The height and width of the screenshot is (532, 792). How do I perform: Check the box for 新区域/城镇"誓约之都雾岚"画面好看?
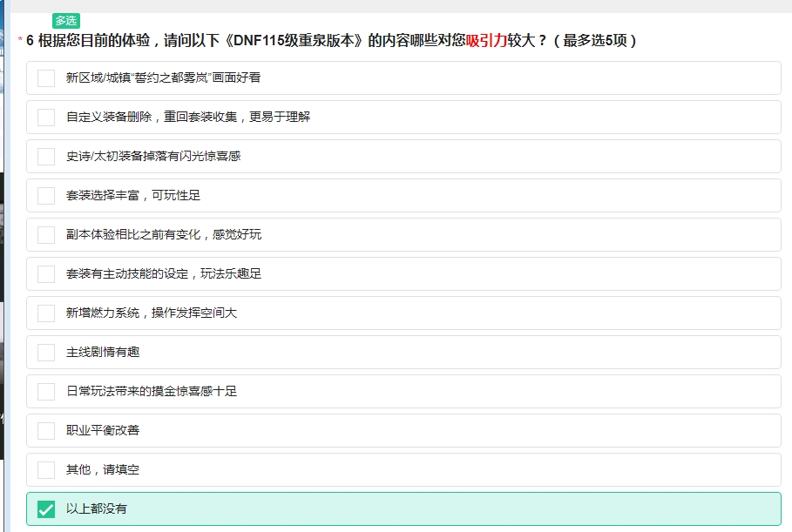46,78
